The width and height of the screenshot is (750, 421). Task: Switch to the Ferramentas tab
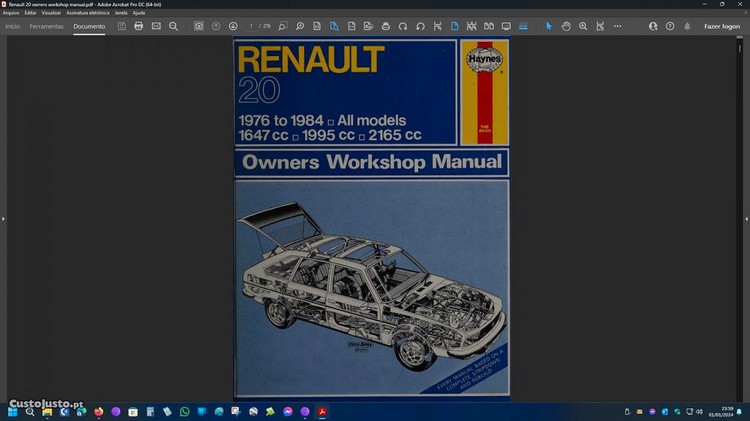pos(46,26)
